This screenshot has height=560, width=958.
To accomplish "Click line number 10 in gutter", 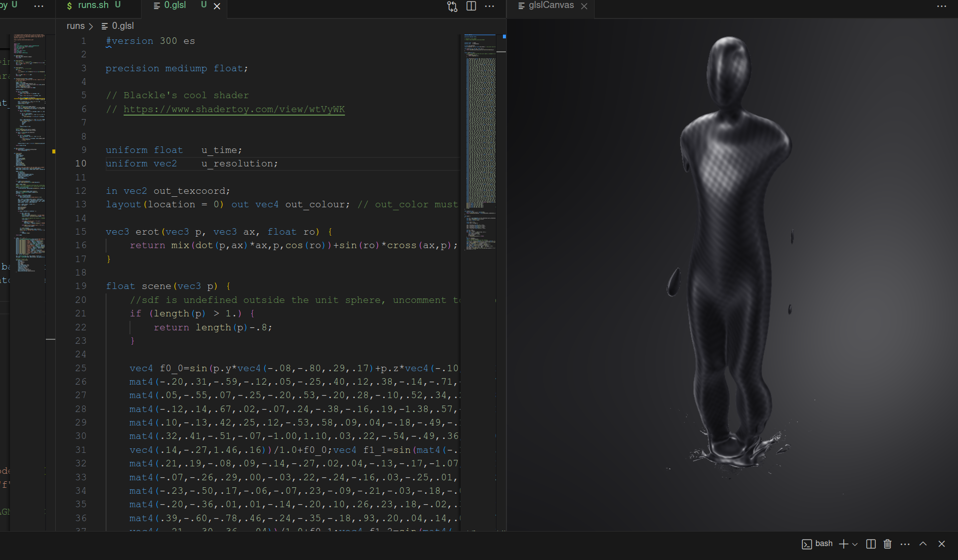I will (81, 163).
